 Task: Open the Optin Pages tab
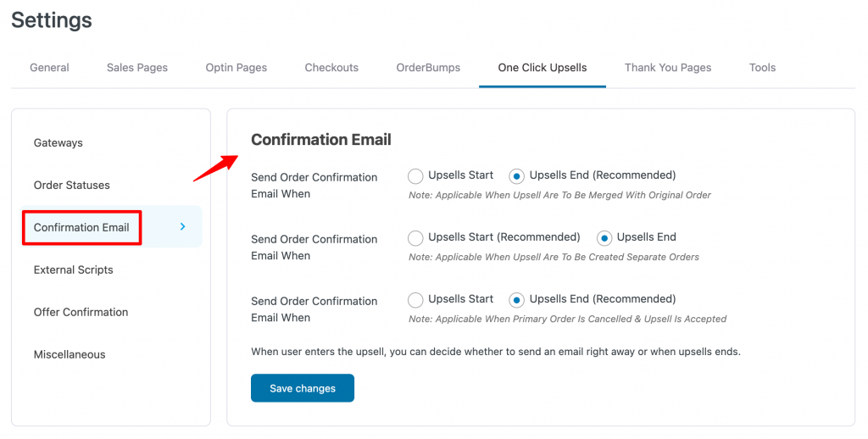[236, 68]
